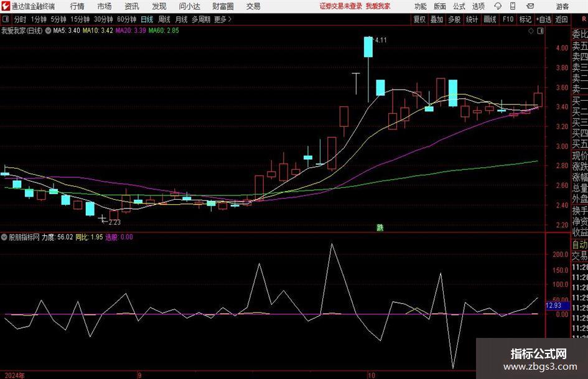Click the 2024年 date label on the time axis

[15, 375]
